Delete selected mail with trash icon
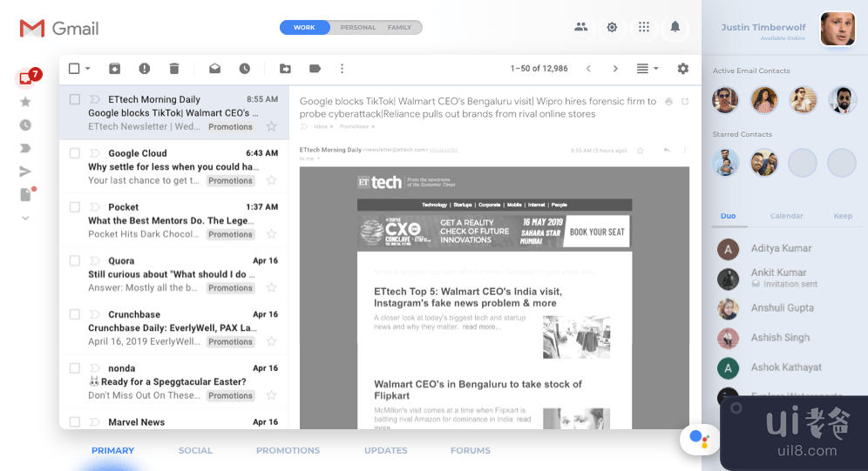This screenshot has height=471, width=868. click(173, 69)
